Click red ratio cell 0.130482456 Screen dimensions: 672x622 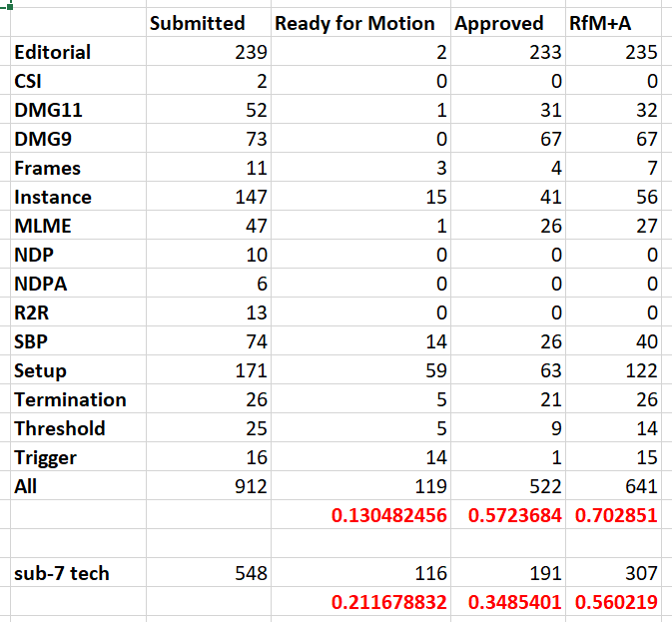pos(360,514)
